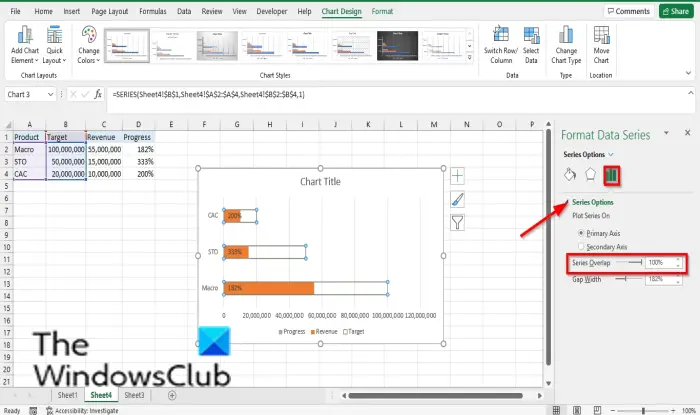700x415 pixels.
Task: Expand the formula bar
Action: click(x=691, y=93)
